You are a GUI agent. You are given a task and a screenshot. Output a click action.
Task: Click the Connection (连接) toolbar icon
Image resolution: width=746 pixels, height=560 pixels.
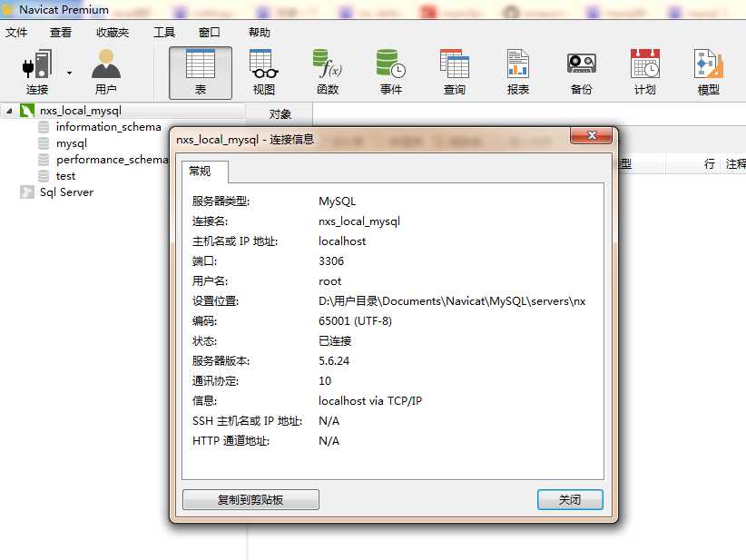tap(37, 73)
